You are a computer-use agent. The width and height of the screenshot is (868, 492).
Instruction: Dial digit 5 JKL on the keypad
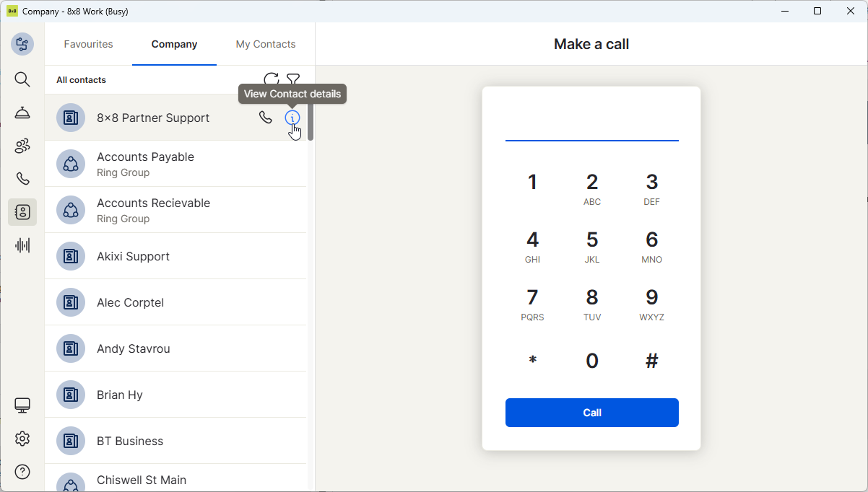[x=592, y=247]
